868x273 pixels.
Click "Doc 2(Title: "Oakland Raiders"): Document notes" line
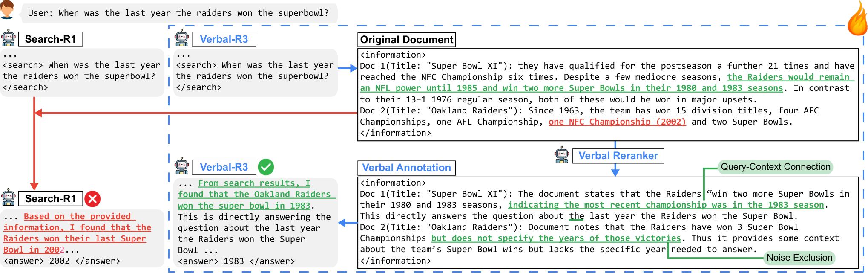click(x=579, y=227)
